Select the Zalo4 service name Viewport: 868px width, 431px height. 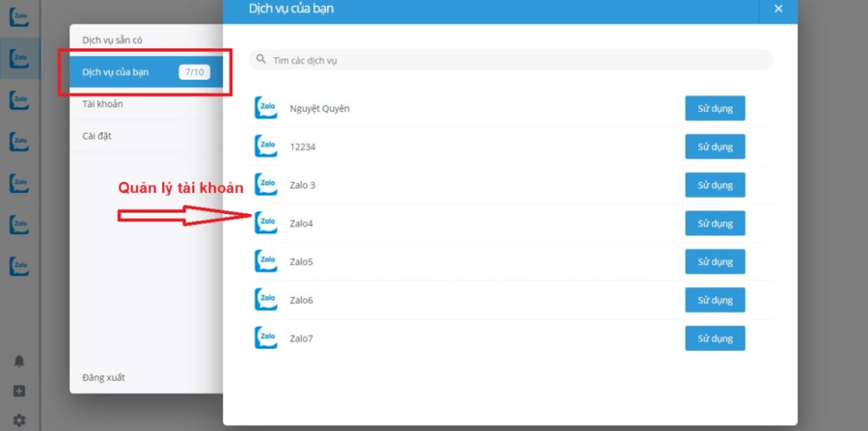(x=301, y=224)
